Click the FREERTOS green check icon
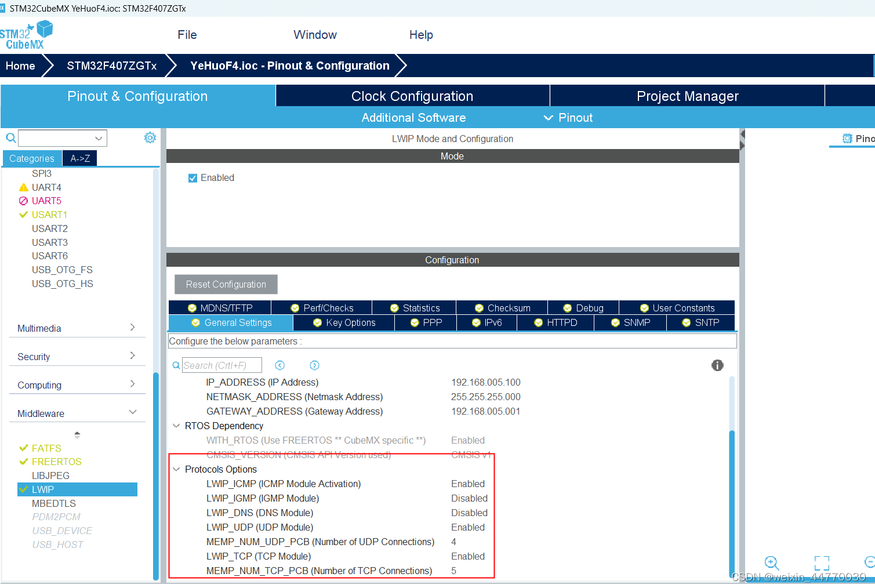This screenshot has height=588, width=875. 24,462
